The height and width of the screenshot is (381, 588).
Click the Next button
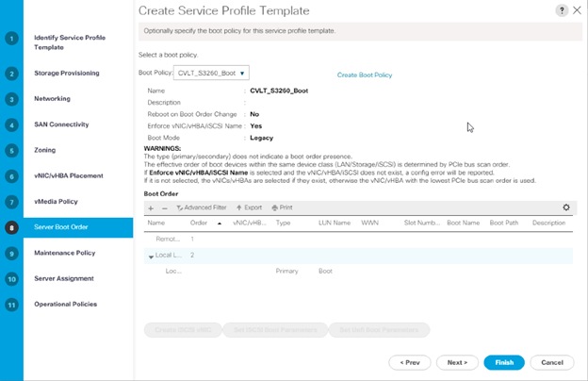(457, 362)
